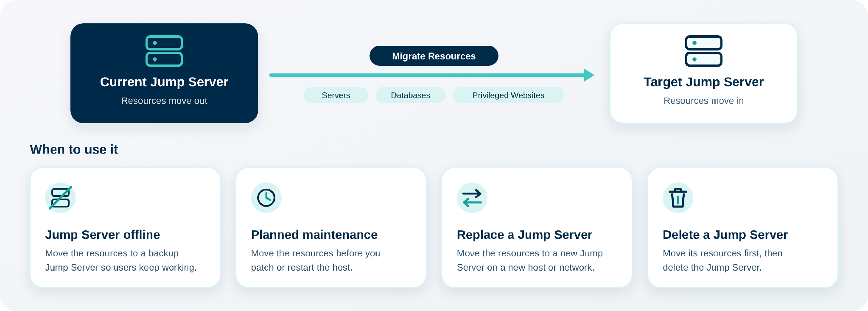Click the trash can Delete icon
The image size is (868, 311).
[678, 198]
